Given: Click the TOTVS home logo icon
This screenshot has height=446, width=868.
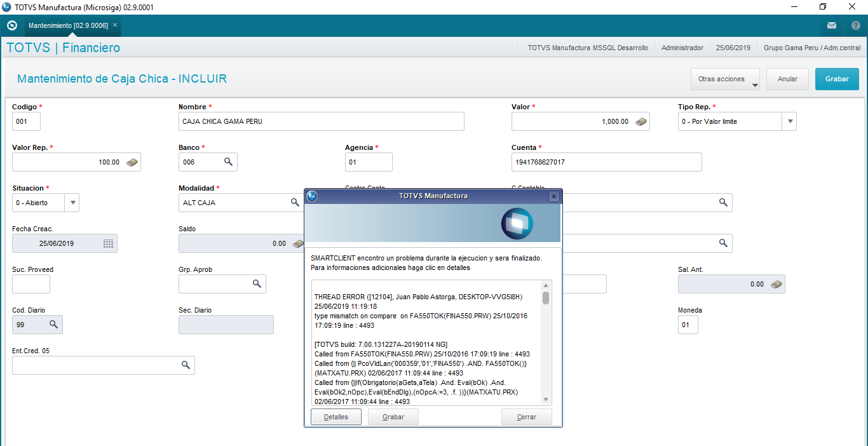Looking at the screenshot, I should 11,25.
